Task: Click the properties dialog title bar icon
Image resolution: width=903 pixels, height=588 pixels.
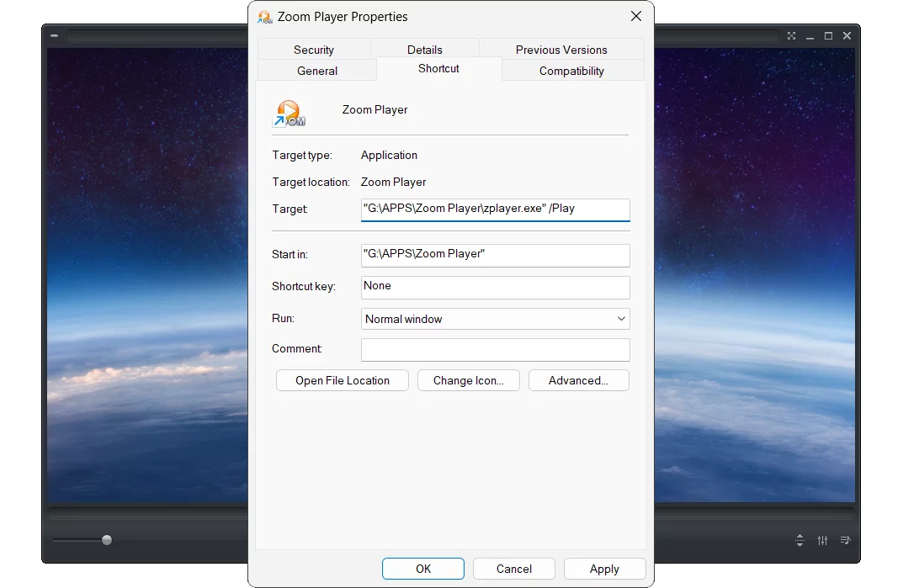Action: (x=264, y=17)
